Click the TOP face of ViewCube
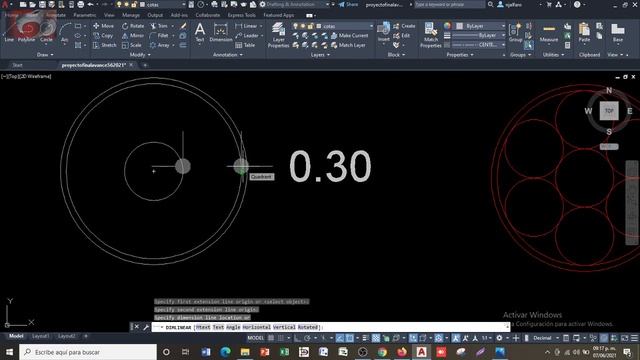This screenshot has width=640, height=360. (x=609, y=111)
